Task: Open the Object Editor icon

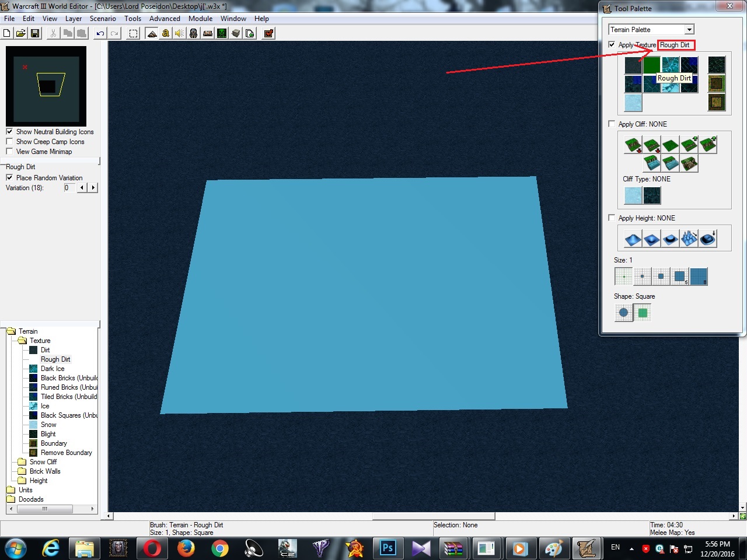Action: (x=194, y=33)
